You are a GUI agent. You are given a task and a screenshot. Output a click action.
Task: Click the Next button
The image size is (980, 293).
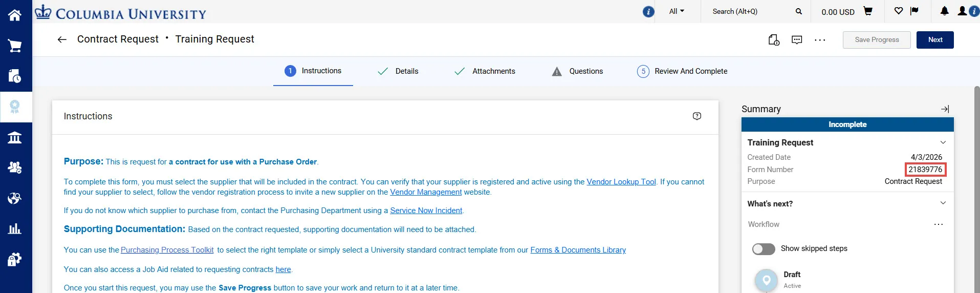tap(935, 40)
